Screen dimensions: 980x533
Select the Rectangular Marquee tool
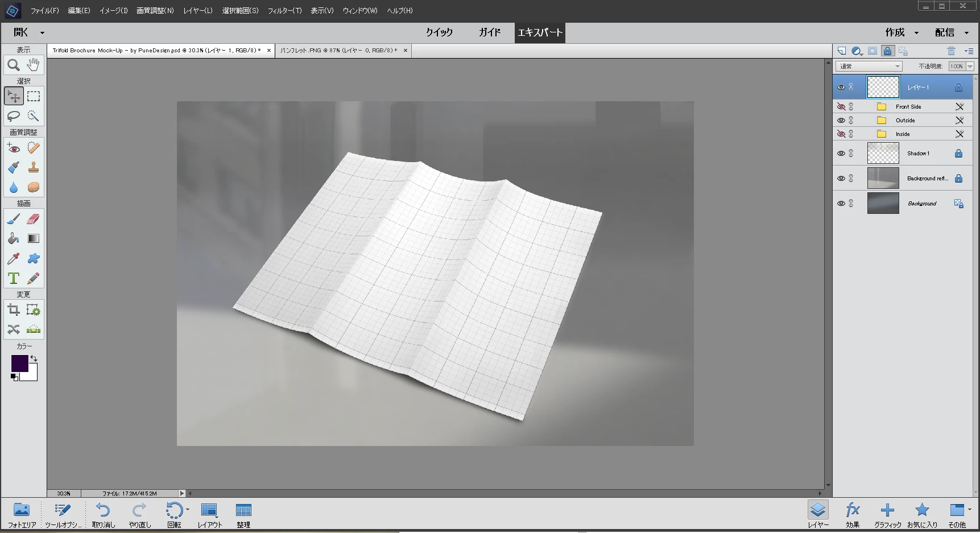(34, 96)
